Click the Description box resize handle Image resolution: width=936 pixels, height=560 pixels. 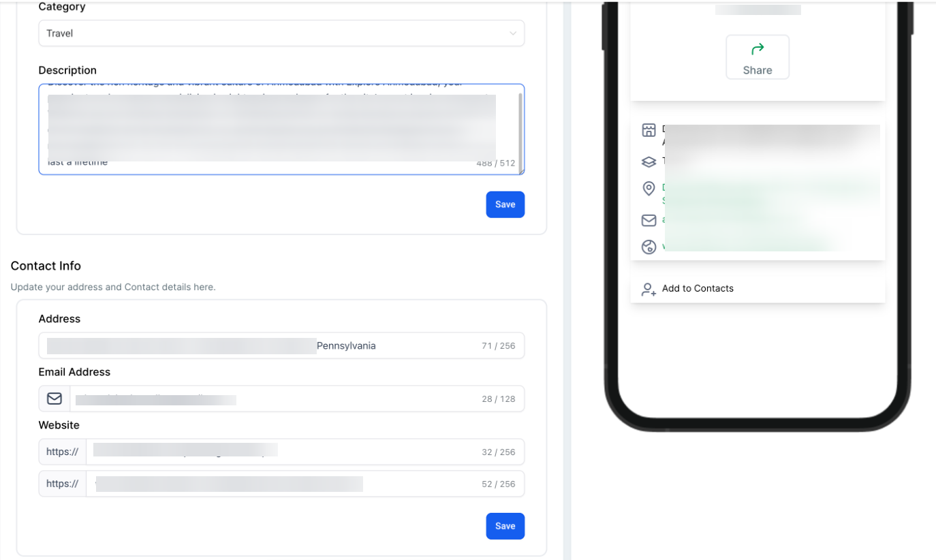[521, 172]
